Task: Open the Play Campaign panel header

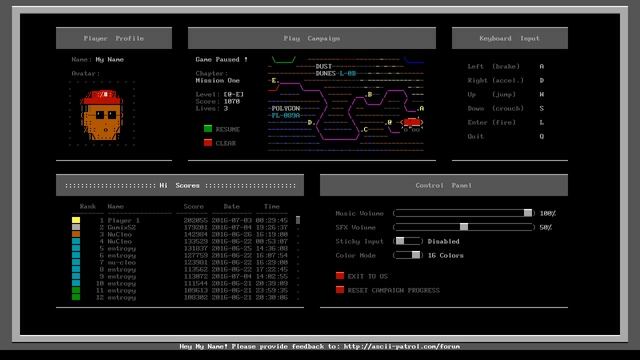Action: click(312, 38)
